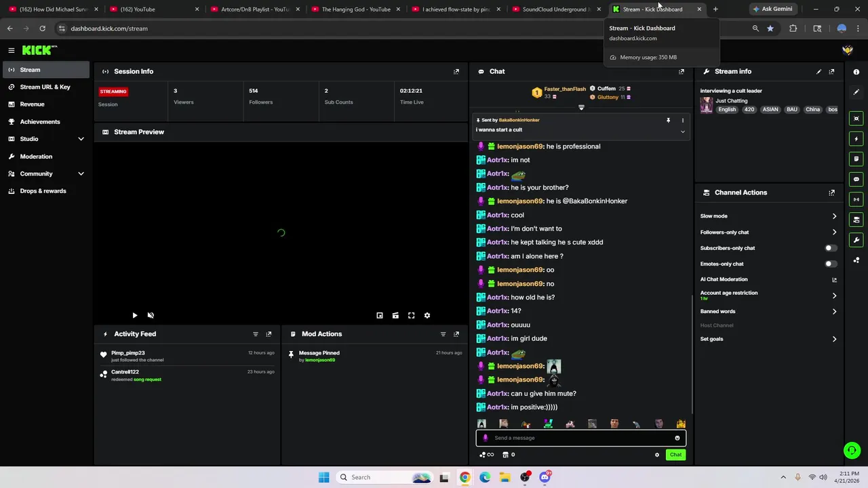Viewport: 868px width, 488px height.
Task: Focus the Send a message field
Action: pos(580,438)
